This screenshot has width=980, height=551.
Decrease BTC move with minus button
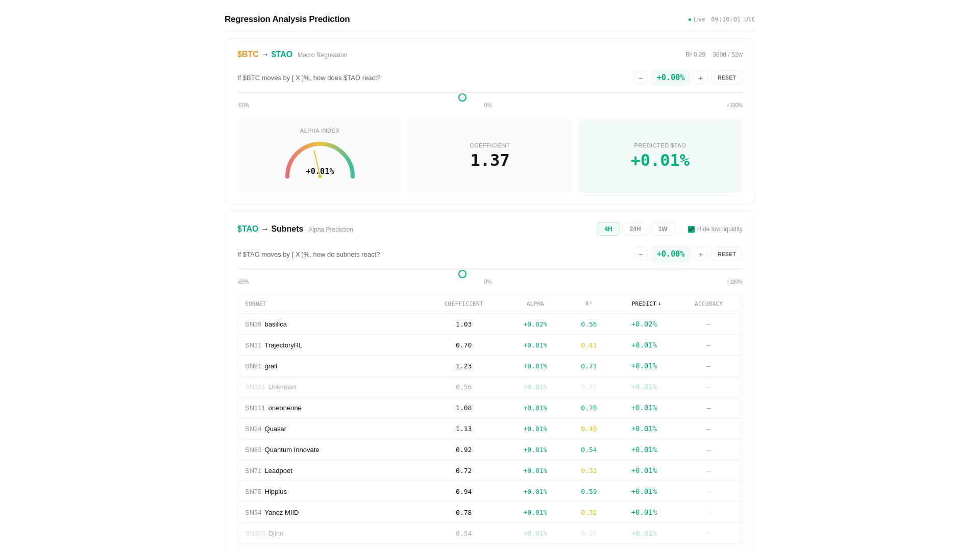click(640, 78)
